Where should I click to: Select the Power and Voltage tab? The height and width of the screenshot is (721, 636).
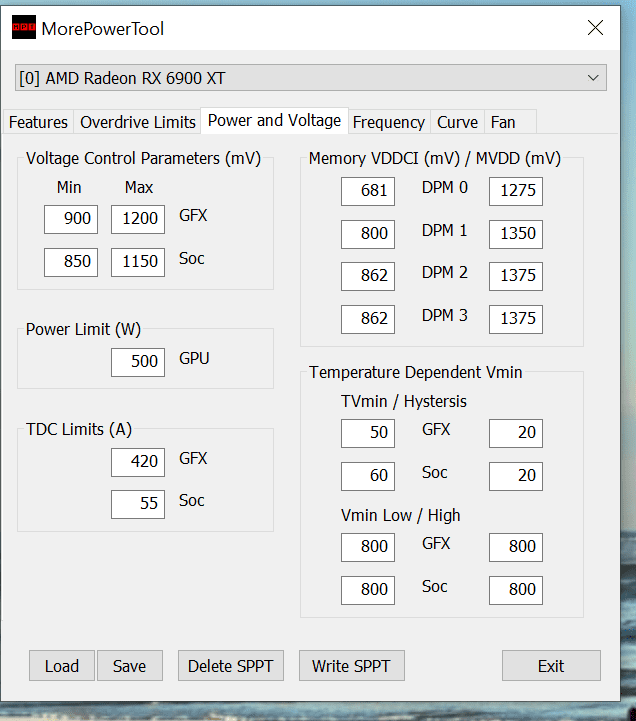(x=275, y=120)
